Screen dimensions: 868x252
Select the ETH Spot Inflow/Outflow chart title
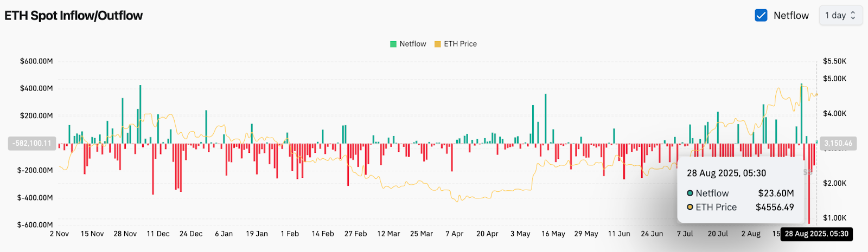74,16
